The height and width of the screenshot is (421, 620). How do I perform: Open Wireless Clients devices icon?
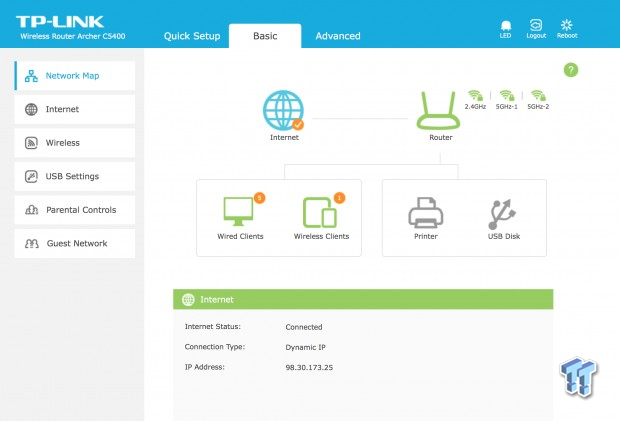(x=320, y=212)
